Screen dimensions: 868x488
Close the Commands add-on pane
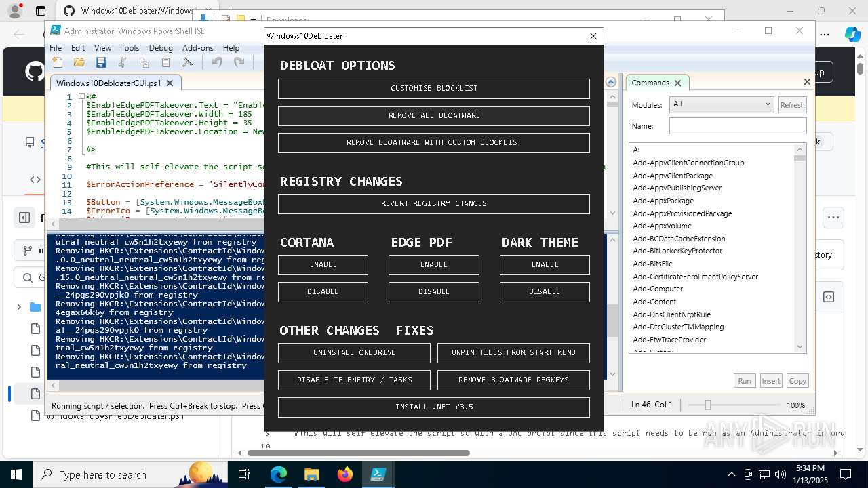(807, 82)
